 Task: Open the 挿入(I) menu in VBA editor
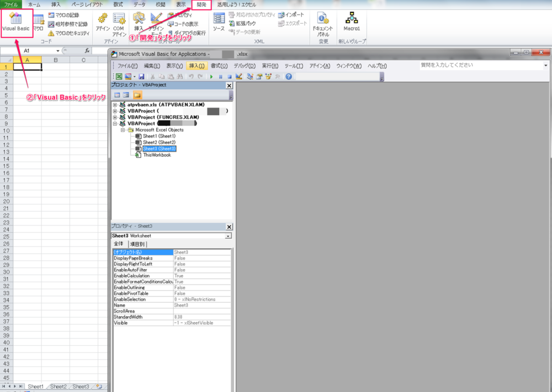point(196,66)
